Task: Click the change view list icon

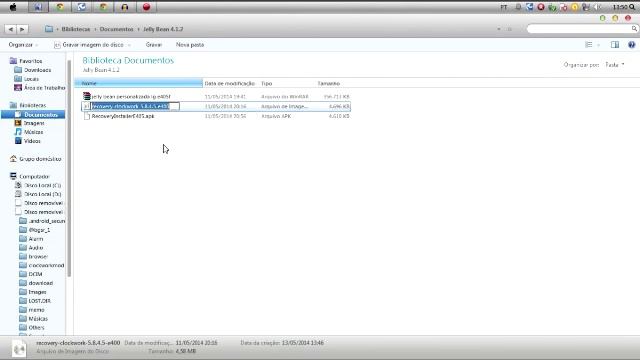Action: pyautogui.click(x=589, y=45)
